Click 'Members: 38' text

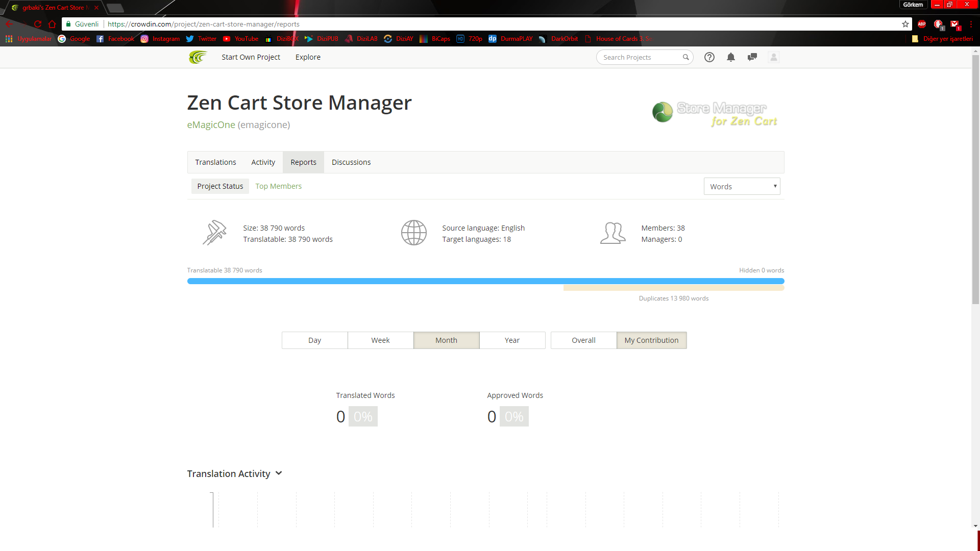point(663,228)
